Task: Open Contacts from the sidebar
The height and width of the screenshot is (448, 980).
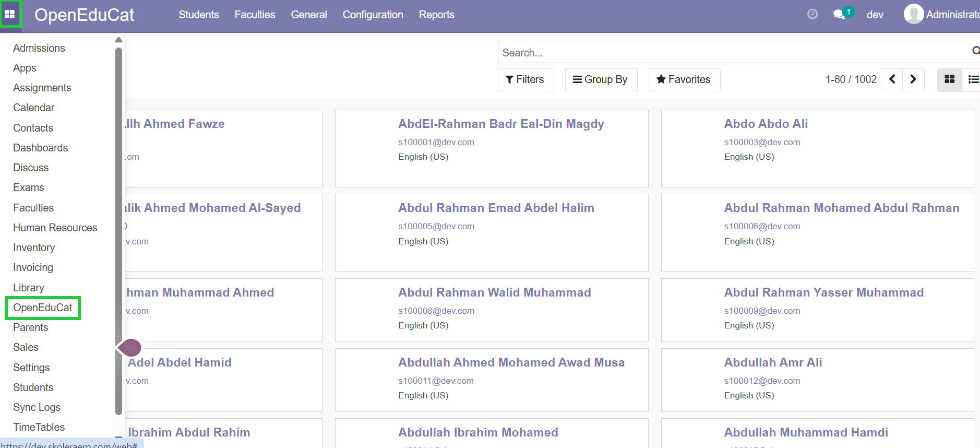Action: [x=33, y=128]
